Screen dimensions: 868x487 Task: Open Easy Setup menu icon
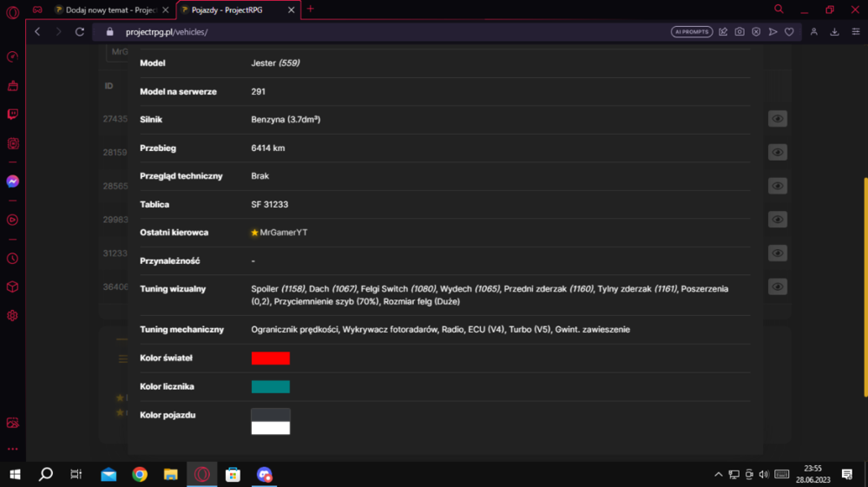point(855,32)
